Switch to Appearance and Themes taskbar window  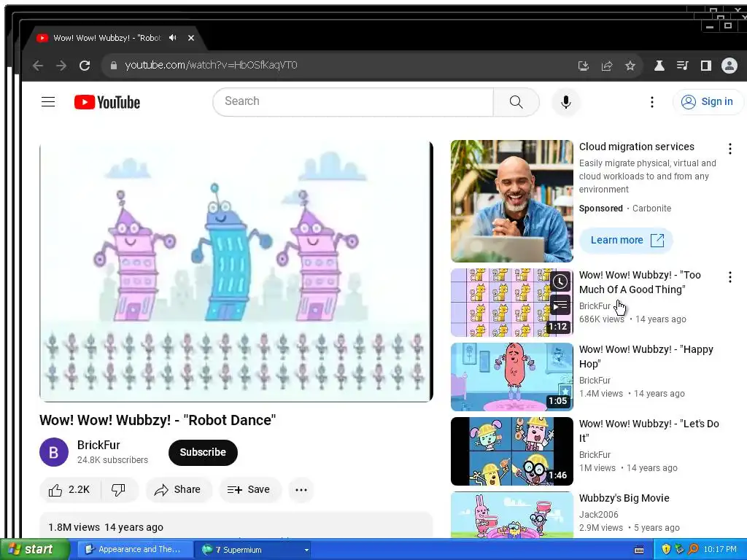[134, 550]
